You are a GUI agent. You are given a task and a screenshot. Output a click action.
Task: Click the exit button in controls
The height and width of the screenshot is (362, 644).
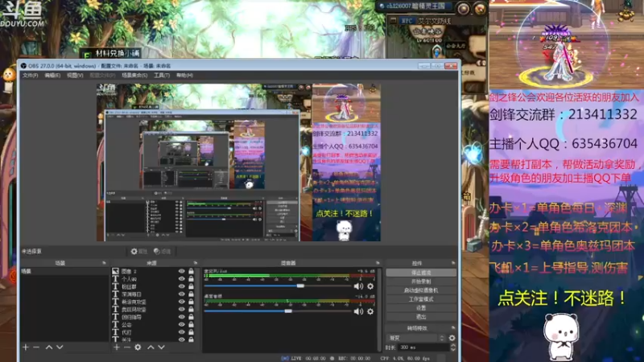[x=421, y=317]
